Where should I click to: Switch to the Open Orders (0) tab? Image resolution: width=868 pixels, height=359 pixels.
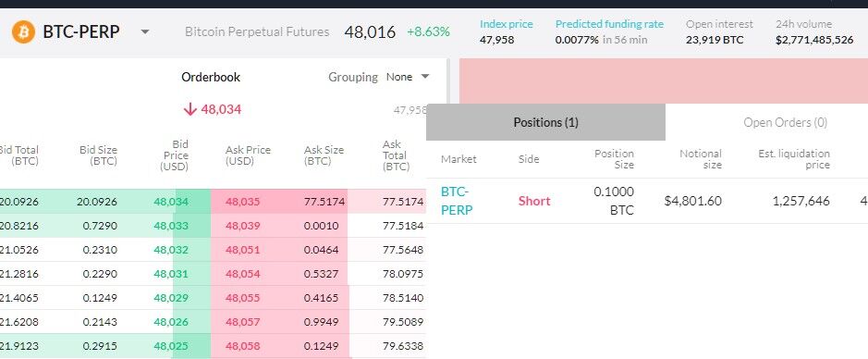coord(785,122)
